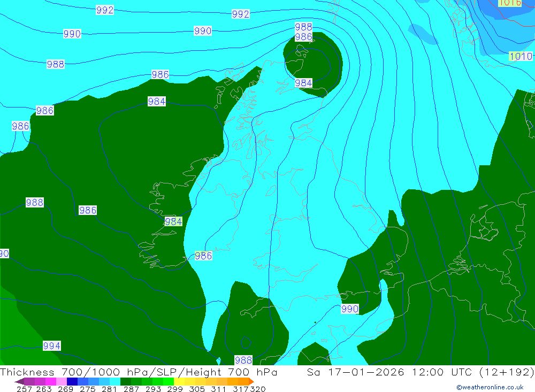535x392 pixels.
Task: Select the darkest navy blue legend swatch
Action: [71, 381]
